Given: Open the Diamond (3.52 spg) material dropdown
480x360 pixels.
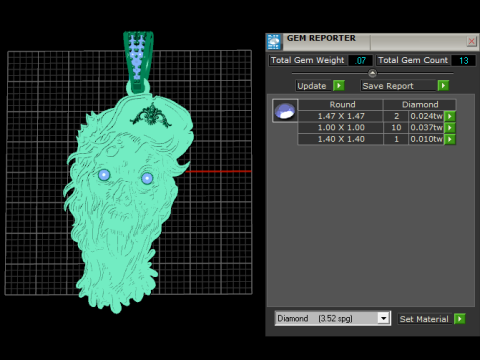Looking at the screenshot, I should point(332,318).
